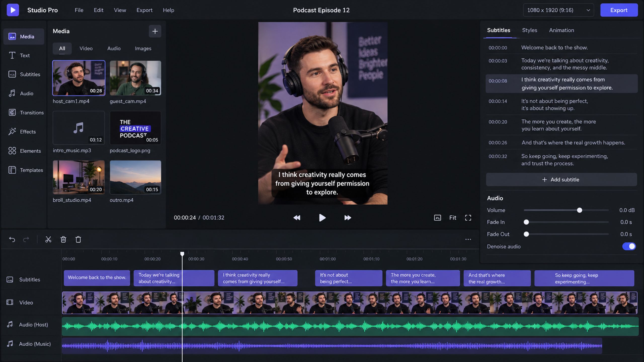Undo the last action

point(12,239)
